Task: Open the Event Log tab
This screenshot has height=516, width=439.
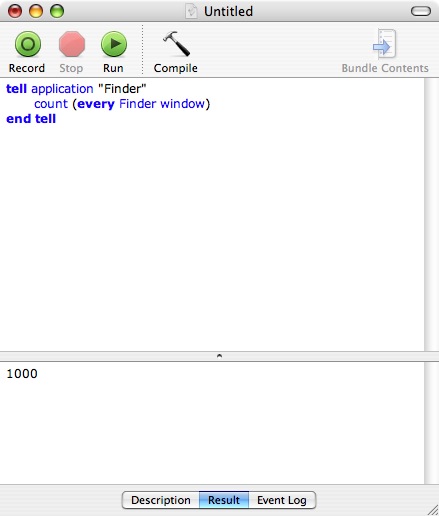Action: 282,500
